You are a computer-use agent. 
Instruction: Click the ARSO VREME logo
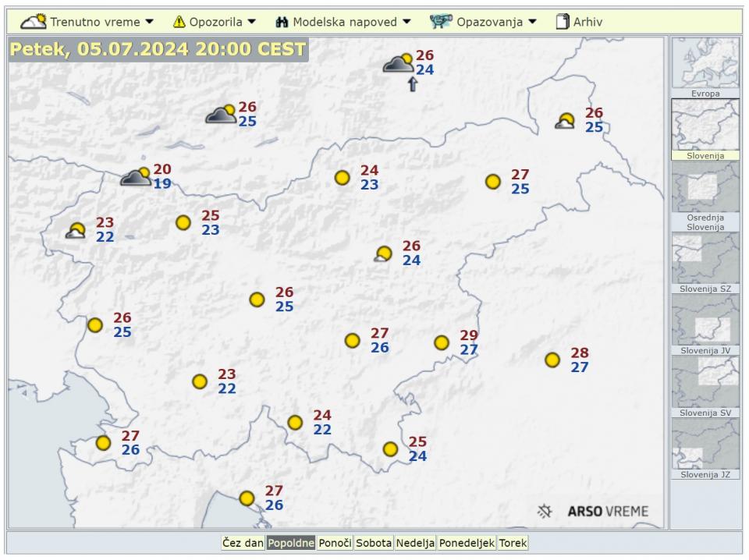[x=594, y=512]
